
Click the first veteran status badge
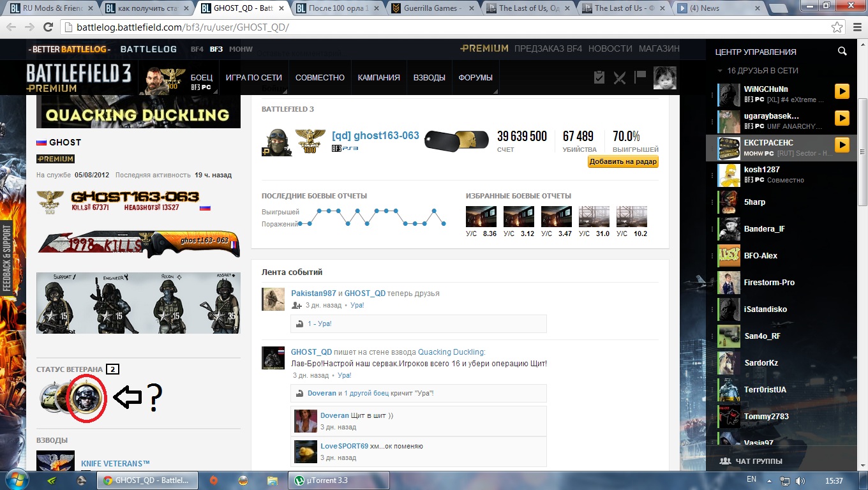coord(49,399)
